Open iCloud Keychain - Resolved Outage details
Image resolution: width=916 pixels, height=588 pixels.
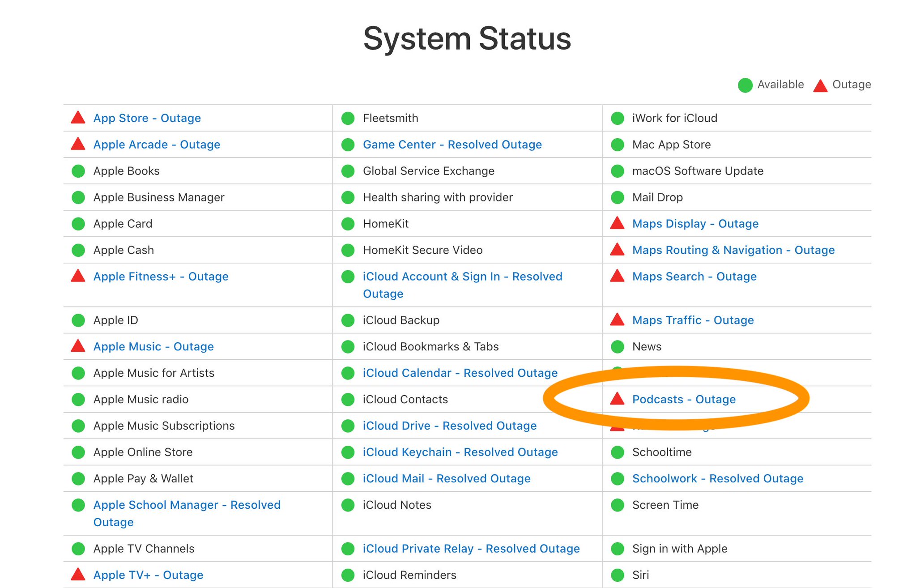pos(460,452)
